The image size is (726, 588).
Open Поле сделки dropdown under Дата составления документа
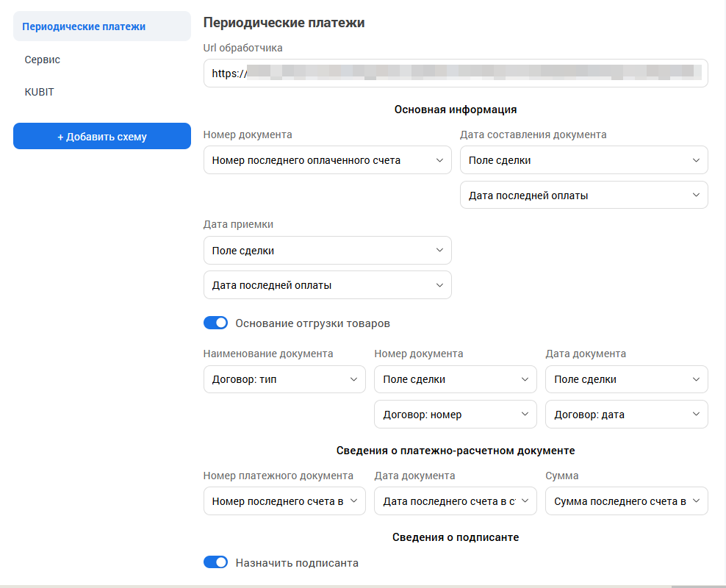tap(583, 160)
